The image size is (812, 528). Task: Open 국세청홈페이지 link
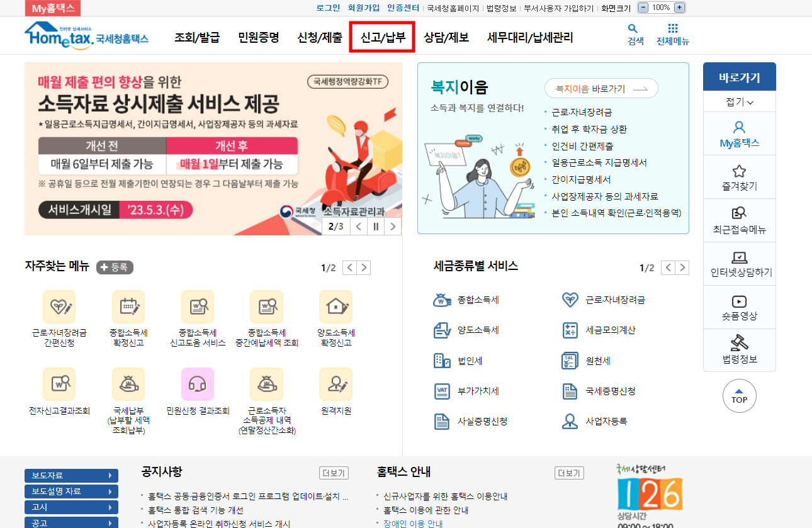453,8
